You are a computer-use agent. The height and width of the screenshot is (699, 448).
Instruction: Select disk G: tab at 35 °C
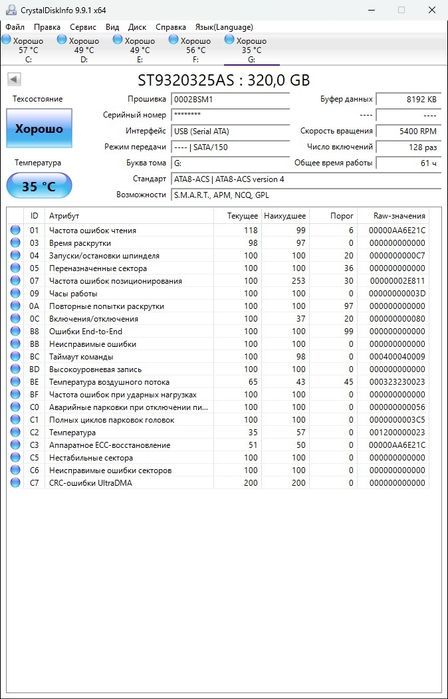point(251,50)
